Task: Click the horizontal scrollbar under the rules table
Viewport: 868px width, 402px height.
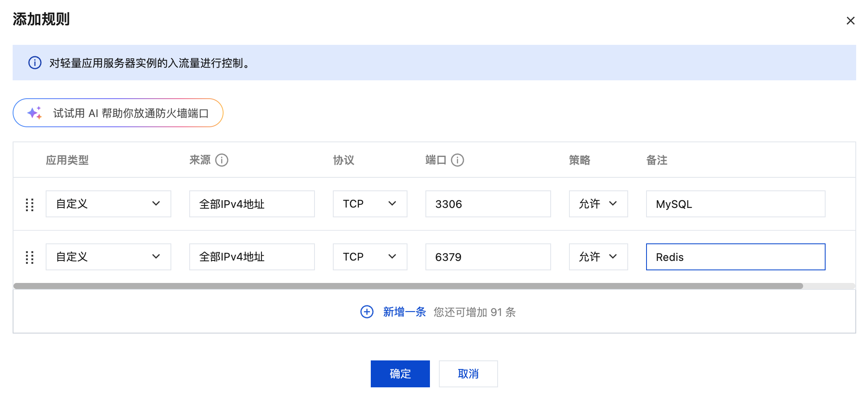Action: click(408, 286)
